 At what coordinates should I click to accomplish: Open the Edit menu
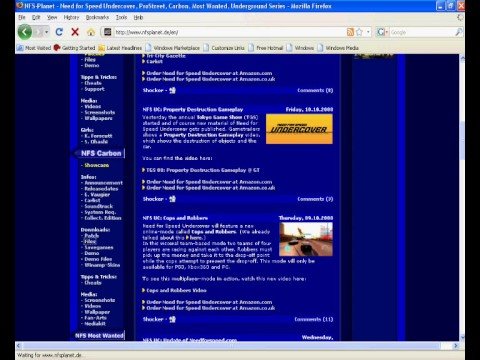coord(36,17)
